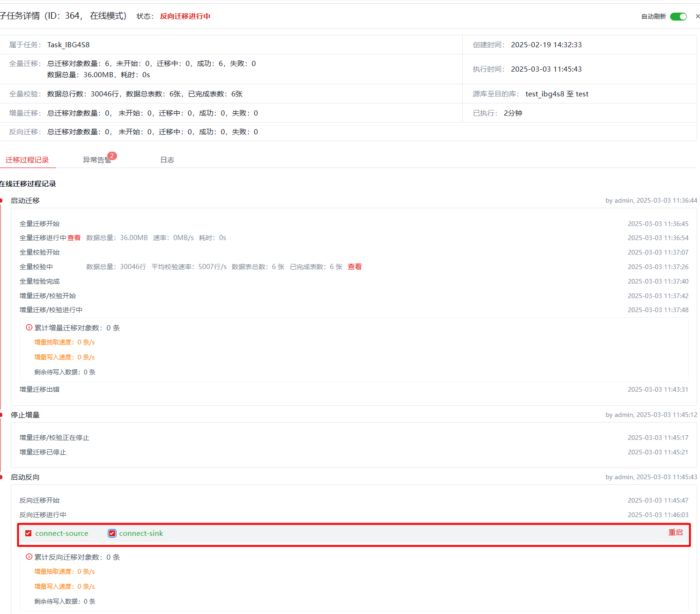
Task: Switch to the 日志 tab
Action: (x=167, y=160)
